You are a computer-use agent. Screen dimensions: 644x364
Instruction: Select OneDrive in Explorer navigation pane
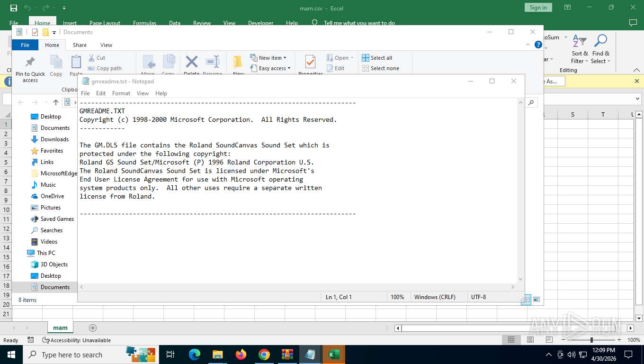pyautogui.click(x=52, y=196)
